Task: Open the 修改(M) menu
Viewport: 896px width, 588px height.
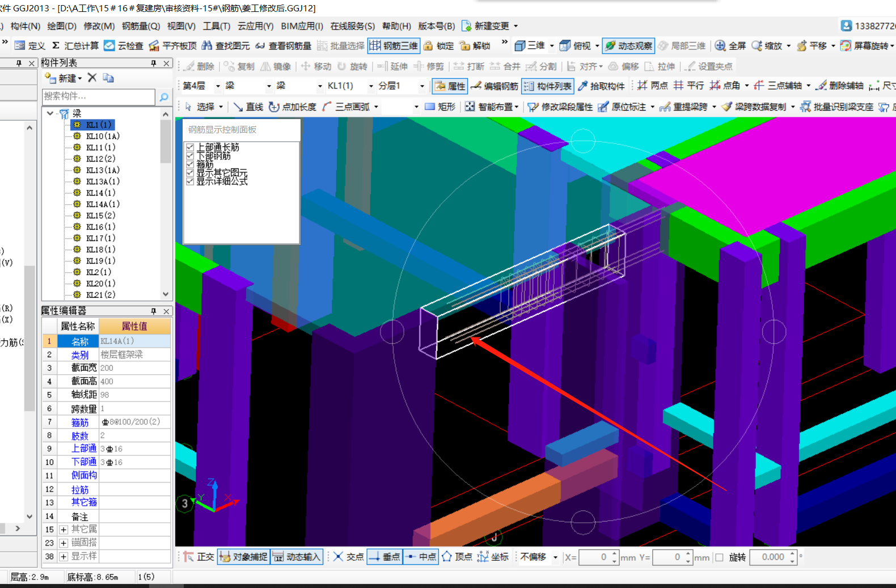Action: tap(99, 26)
